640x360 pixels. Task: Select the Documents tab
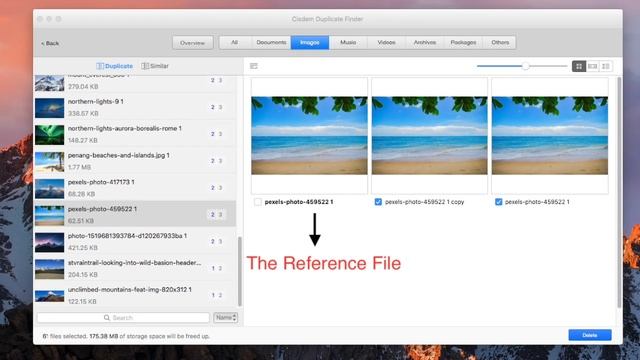pyautogui.click(x=271, y=42)
